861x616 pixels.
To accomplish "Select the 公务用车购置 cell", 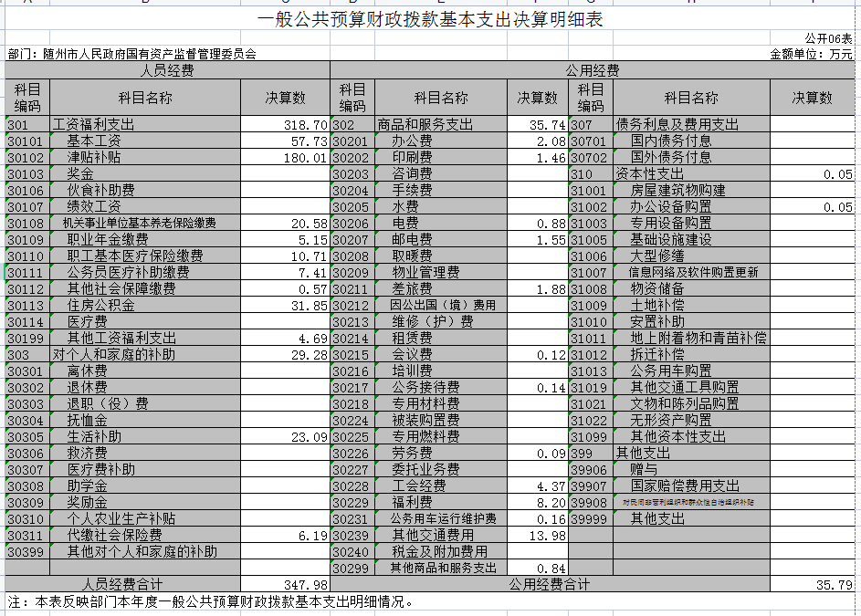I will pos(691,371).
